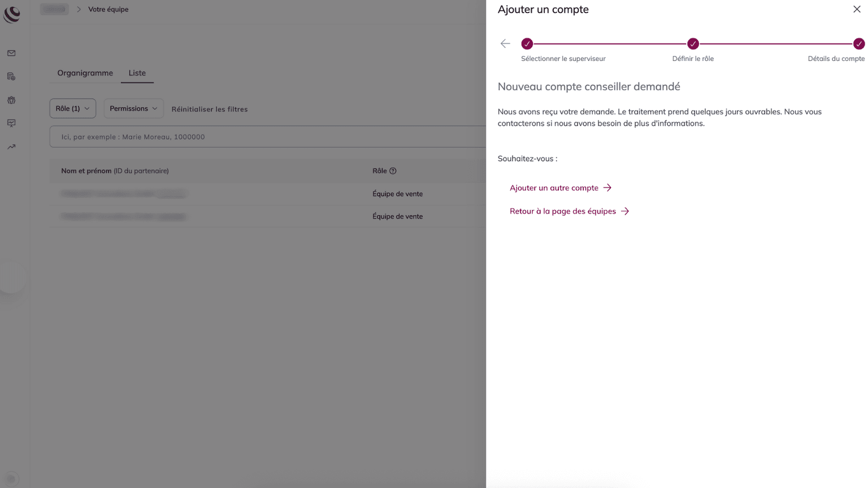Go to the Sélectionner le superviseur step
The height and width of the screenshot is (488, 868).
[x=527, y=43]
